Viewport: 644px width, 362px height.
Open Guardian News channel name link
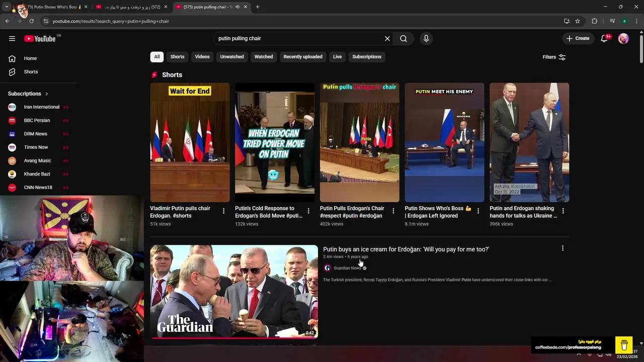pyautogui.click(x=347, y=268)
